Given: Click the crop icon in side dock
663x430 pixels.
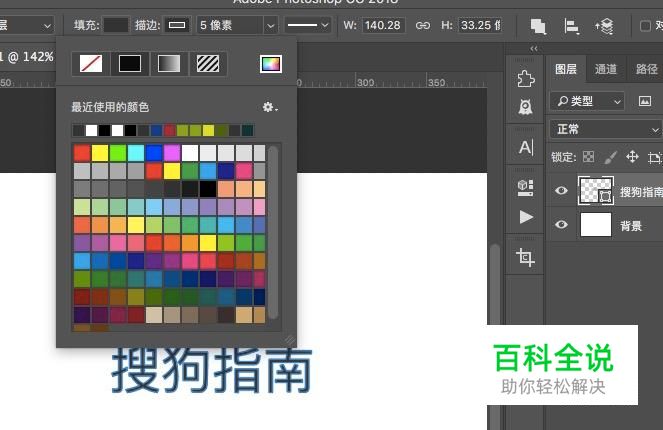Looking at the screenshot, I should coord(526,257).
